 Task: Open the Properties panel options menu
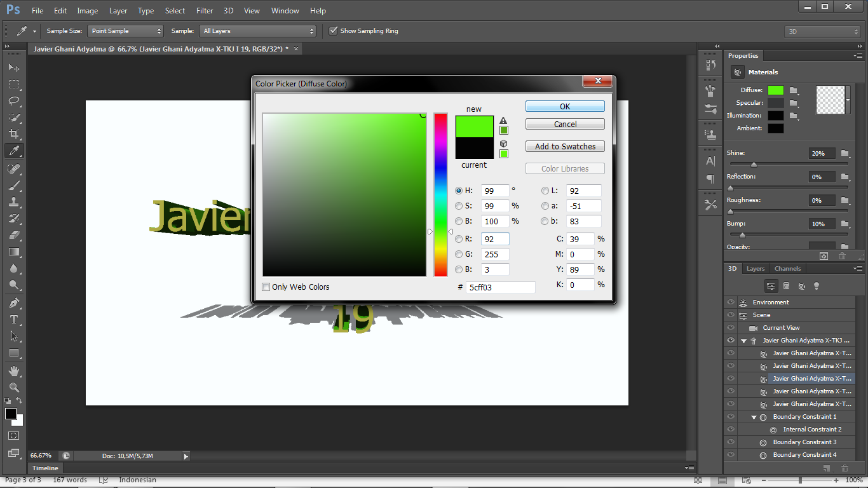[858, 56]
